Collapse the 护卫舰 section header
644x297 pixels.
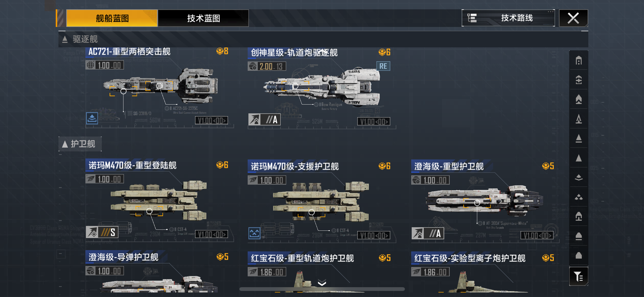coord(80,144)
